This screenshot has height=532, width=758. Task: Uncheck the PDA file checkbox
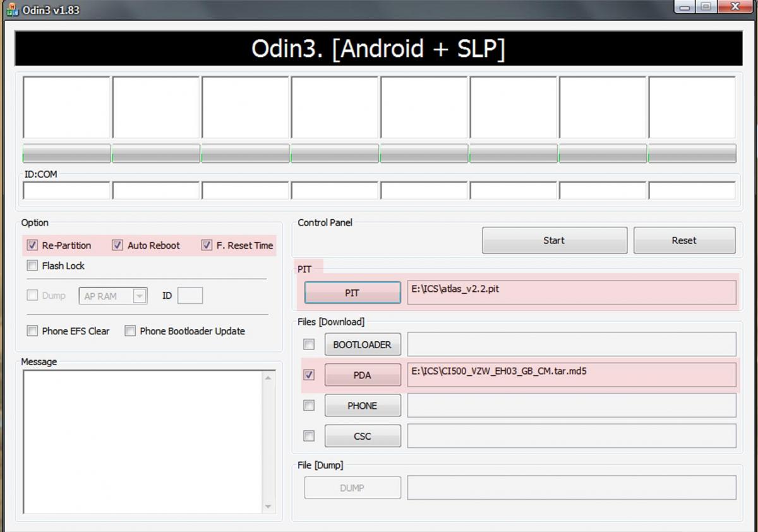(x=309, y=375)
